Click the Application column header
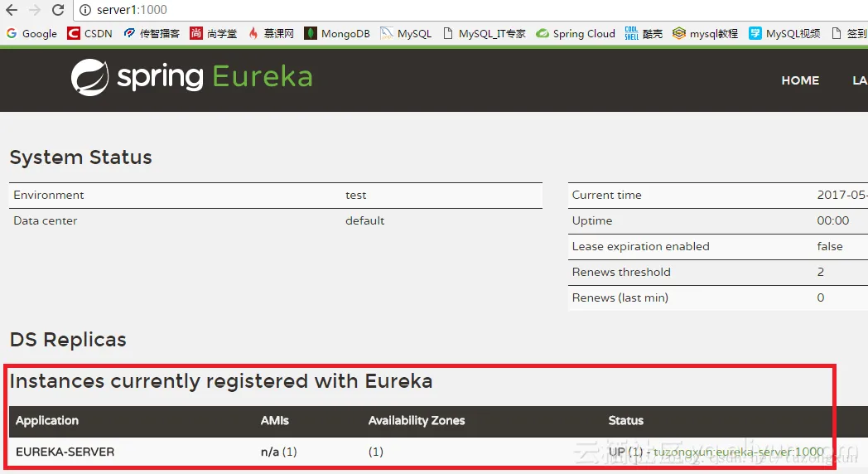Screen dimensions: 868x474 [x=47, y=421]
